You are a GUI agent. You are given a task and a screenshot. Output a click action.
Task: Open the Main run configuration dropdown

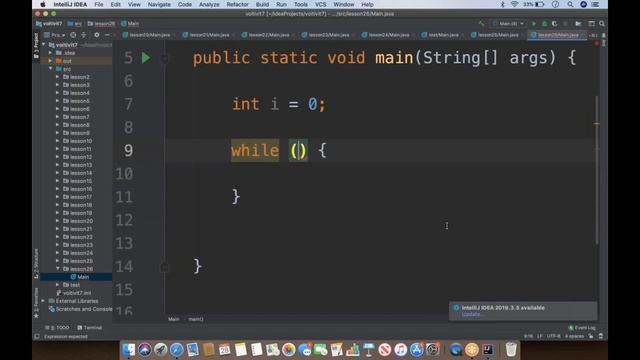pos(509,24)
